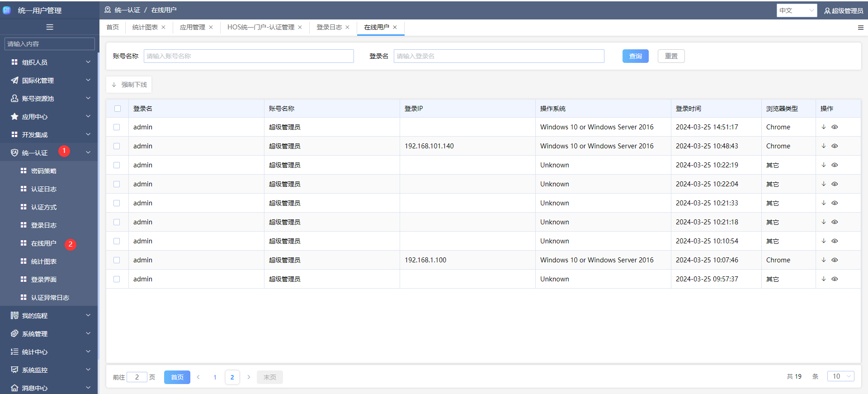Expand the 国际化管理 sidebar menu
The width and height of the screenshot is (868, 394).
[49, 80]
